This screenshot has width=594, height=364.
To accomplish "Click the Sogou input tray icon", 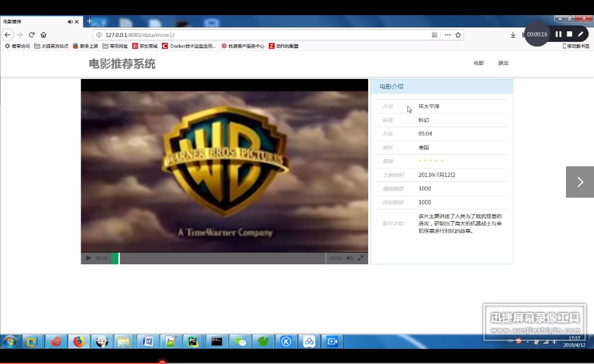I will (518, 341).
